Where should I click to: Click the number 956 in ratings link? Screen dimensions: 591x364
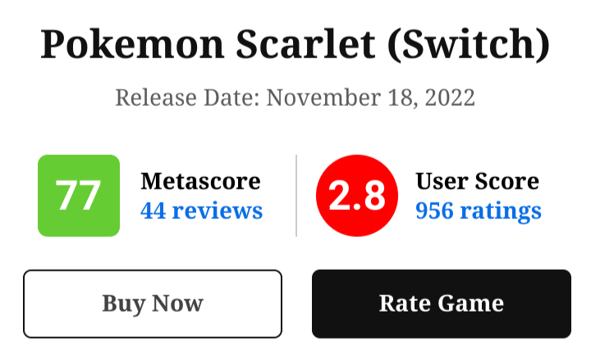point(435,211)
